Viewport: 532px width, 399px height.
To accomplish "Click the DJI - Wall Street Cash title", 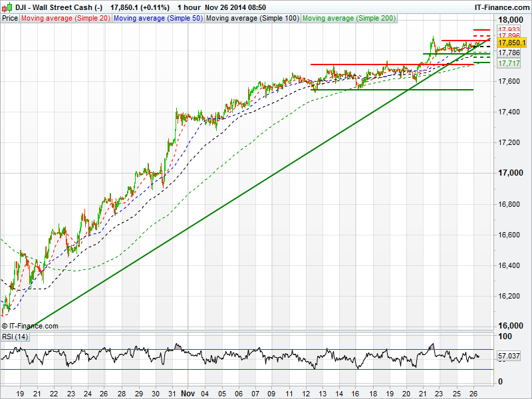I will 59,7.
